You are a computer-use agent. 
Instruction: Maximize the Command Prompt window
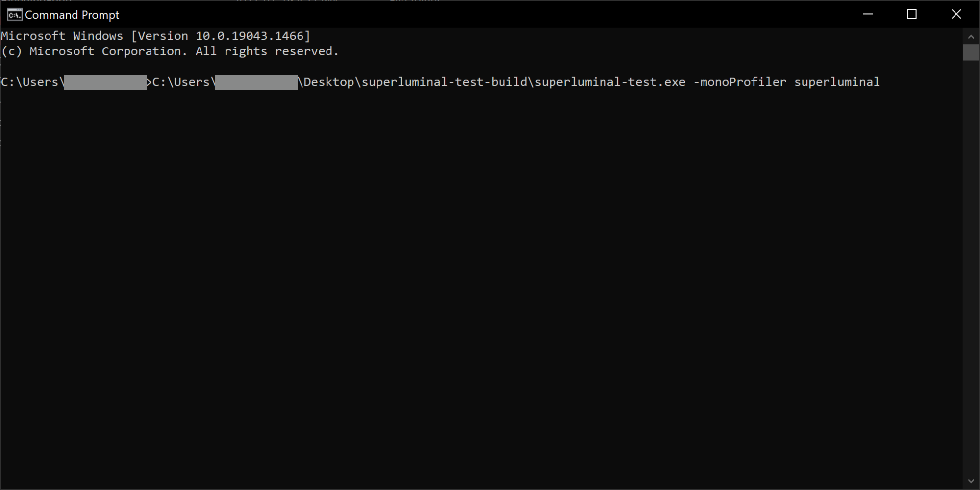click(x=912, y=14)
